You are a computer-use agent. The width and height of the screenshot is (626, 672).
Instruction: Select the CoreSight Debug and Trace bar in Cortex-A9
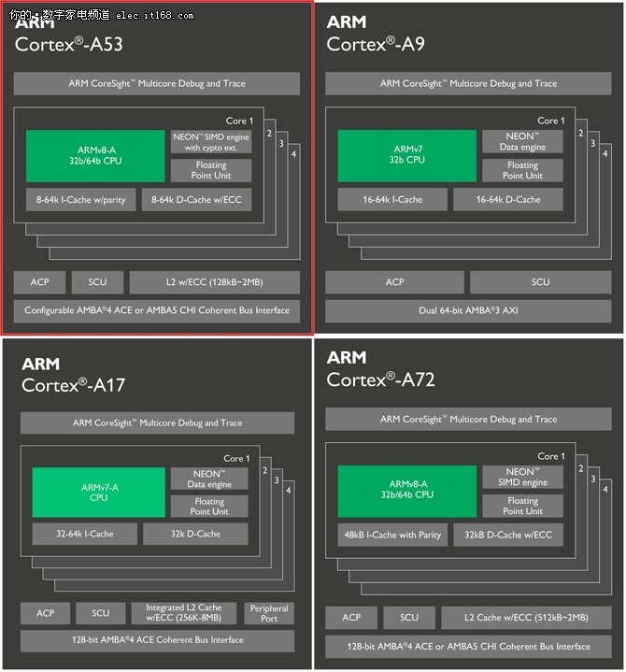(468, 83)
